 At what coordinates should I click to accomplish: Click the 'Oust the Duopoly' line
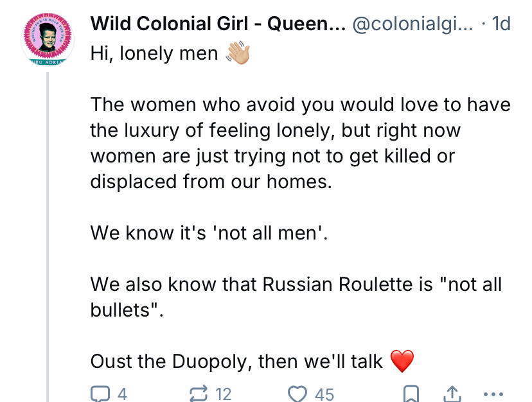[x=236, y=362]
